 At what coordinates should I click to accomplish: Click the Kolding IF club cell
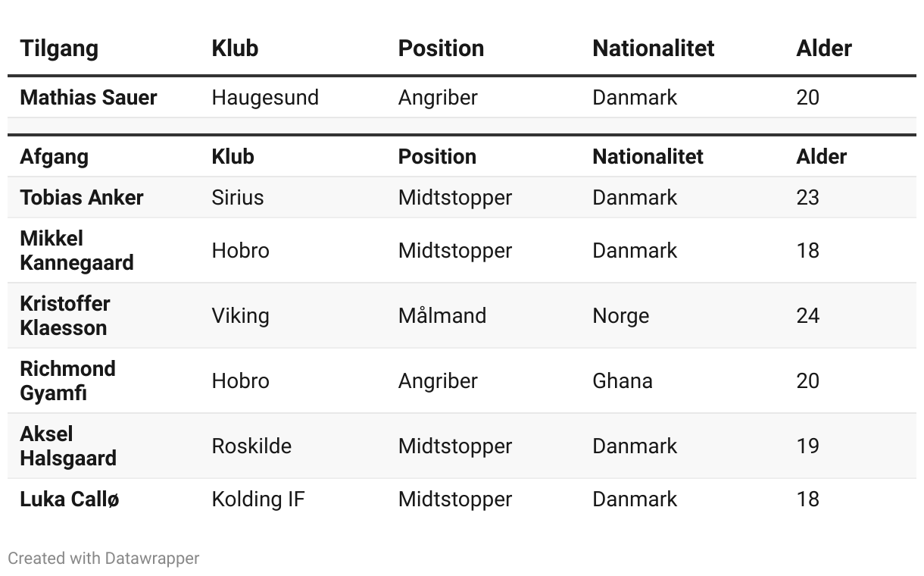tap(258, 499)
